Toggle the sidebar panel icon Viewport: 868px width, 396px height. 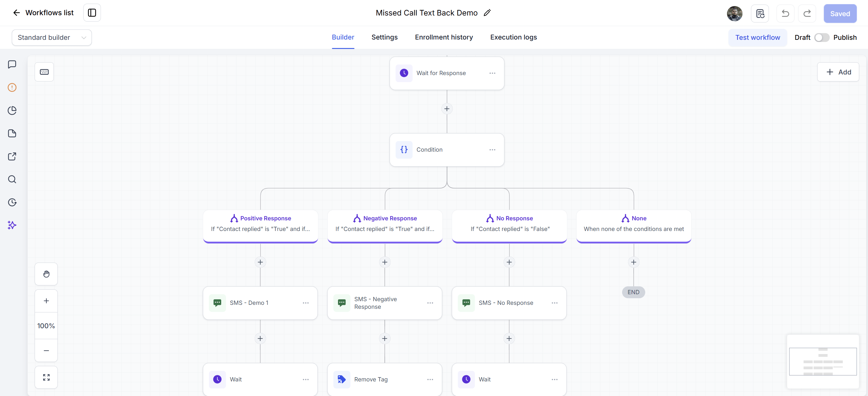coord(92,13)
